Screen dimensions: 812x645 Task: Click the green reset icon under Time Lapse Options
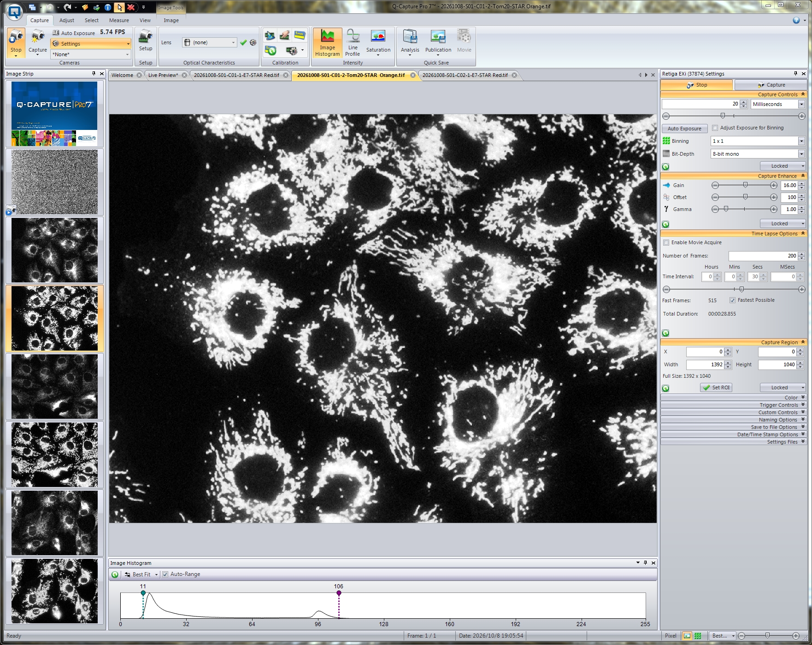click(665, 333)
